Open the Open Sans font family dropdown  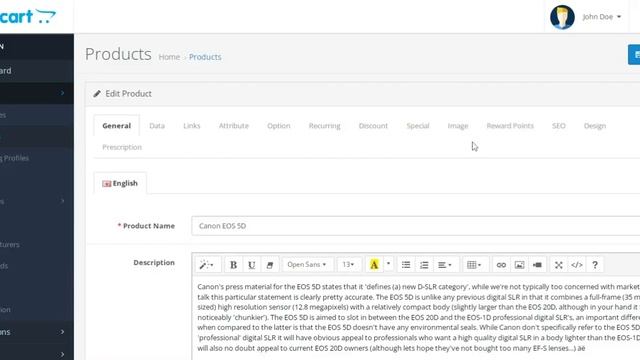point(307,265)
